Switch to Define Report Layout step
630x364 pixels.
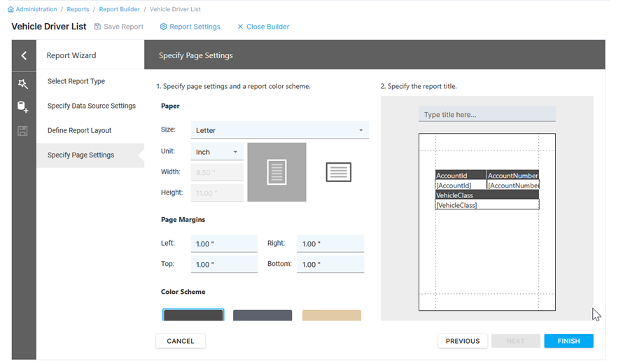click(79, 130)
